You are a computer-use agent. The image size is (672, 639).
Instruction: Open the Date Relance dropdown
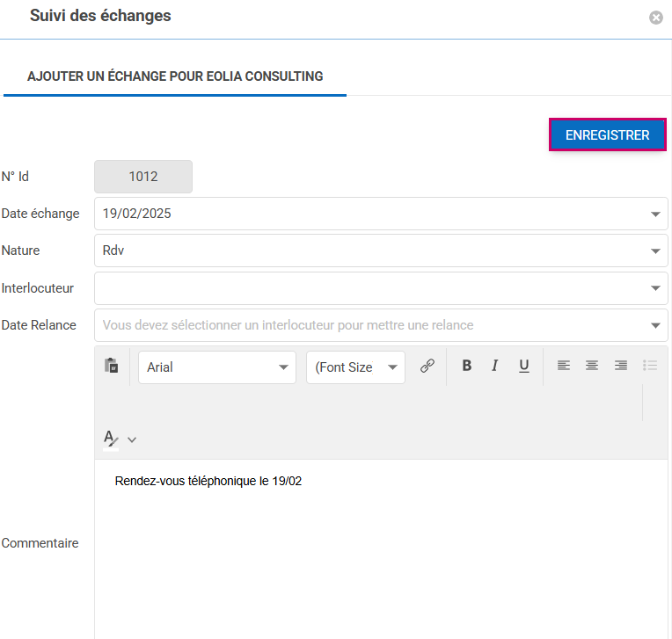click(x=655, y=325)
